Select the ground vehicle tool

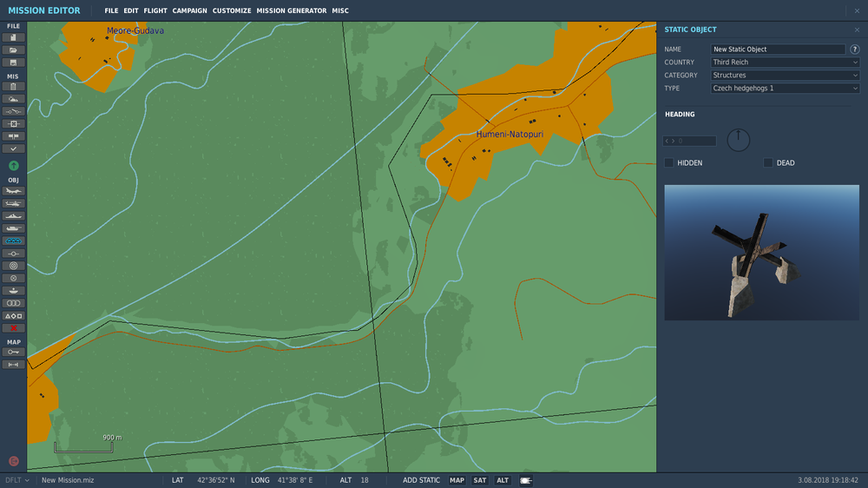(13, 228)
